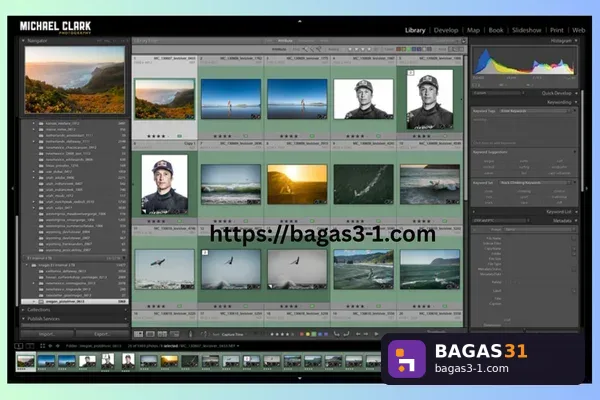The width and height of the screenshot is (600, 400).
Task: Set blue color label in toolbar
Action: pos(320,334)
